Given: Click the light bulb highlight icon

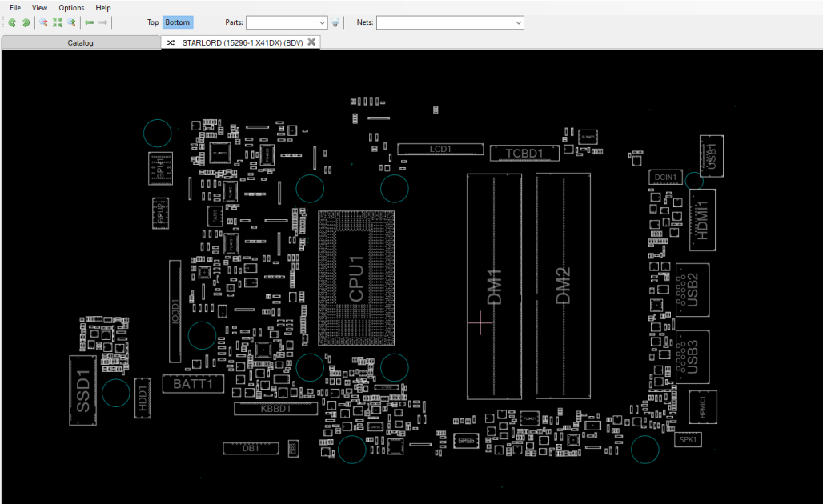Looking at the screenshot, I should point(335,22).
